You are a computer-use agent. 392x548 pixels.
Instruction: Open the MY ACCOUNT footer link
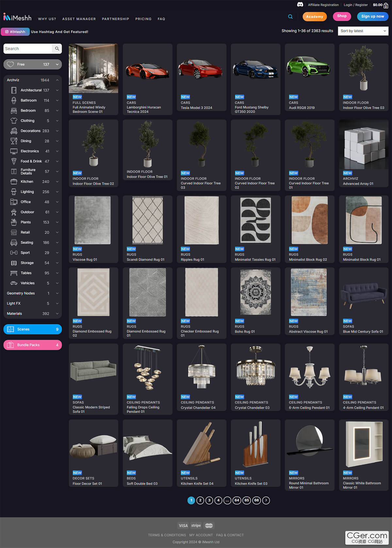(x=201, y=535)
